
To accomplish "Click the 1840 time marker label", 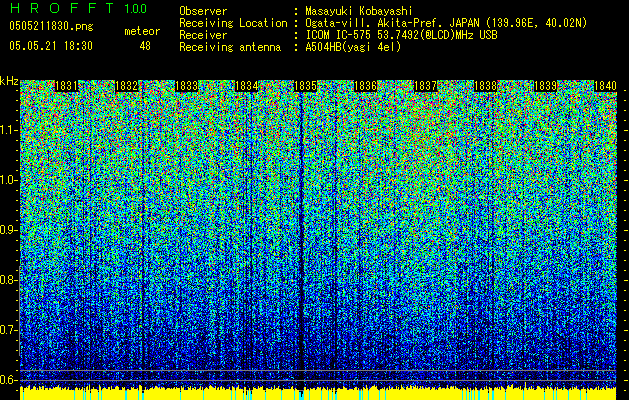I will click(605, 86).
